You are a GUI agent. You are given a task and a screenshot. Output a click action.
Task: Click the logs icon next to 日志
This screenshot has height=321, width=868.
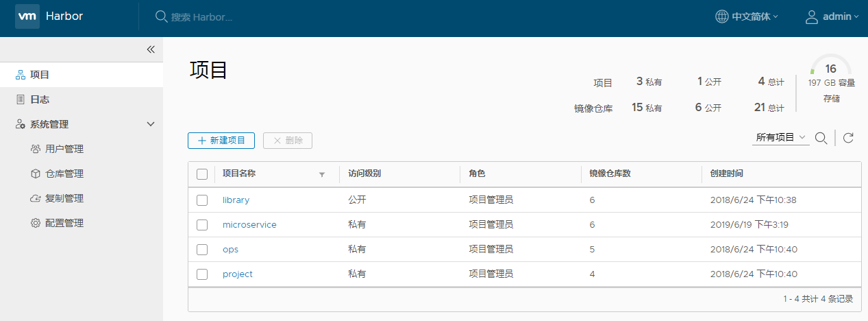pyautogui.click(x=21, y=99)
